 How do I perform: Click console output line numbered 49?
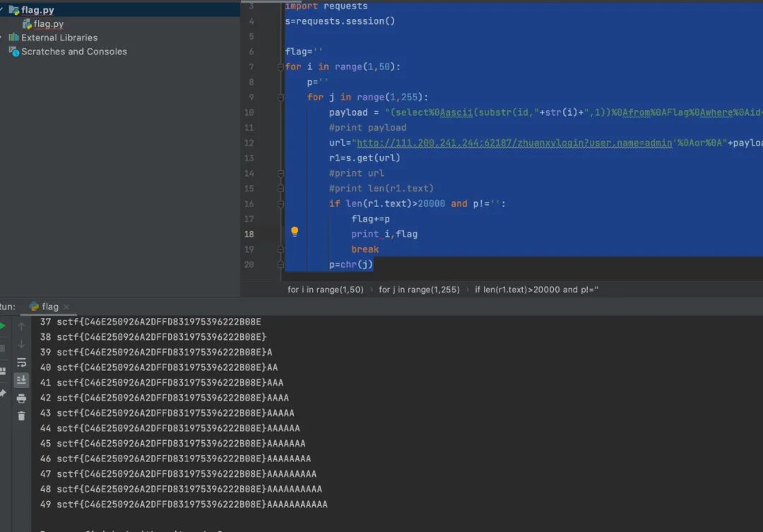[184, 504]
